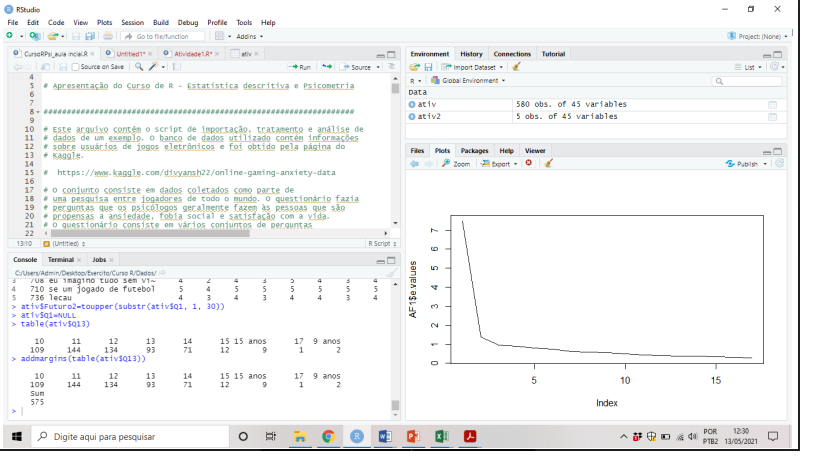Remove current plot with red X icon
The image size is (819, 460).
[528, 164]
